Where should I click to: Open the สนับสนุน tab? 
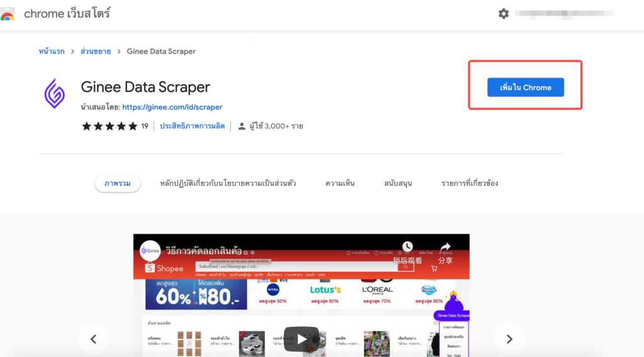tap(398, 183)
